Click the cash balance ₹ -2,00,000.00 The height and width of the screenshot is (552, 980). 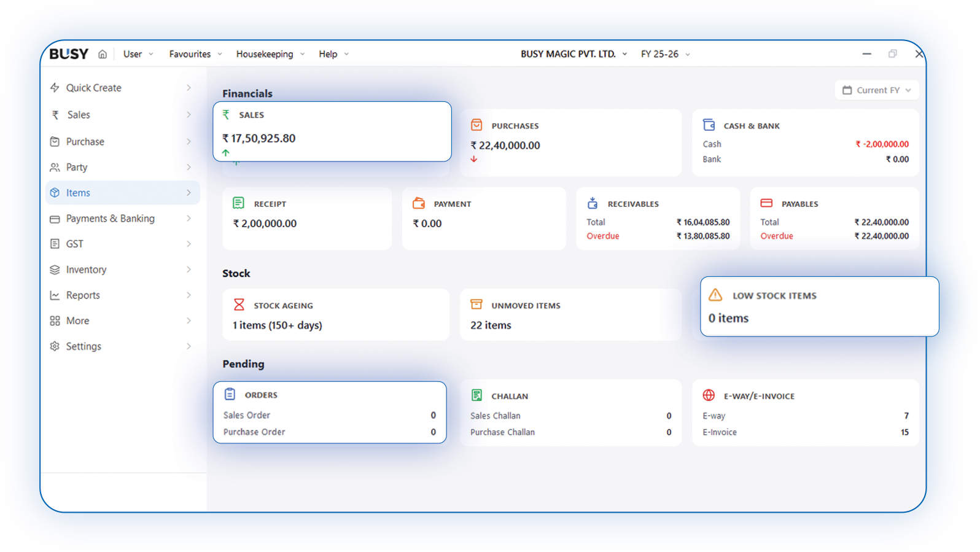pyautogui.click(x=882, y=144)
